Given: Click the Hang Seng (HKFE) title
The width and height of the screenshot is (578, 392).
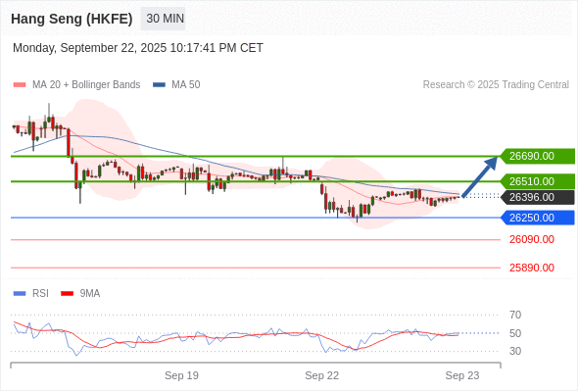Looking at the screenshot, I should click(72, 19).
